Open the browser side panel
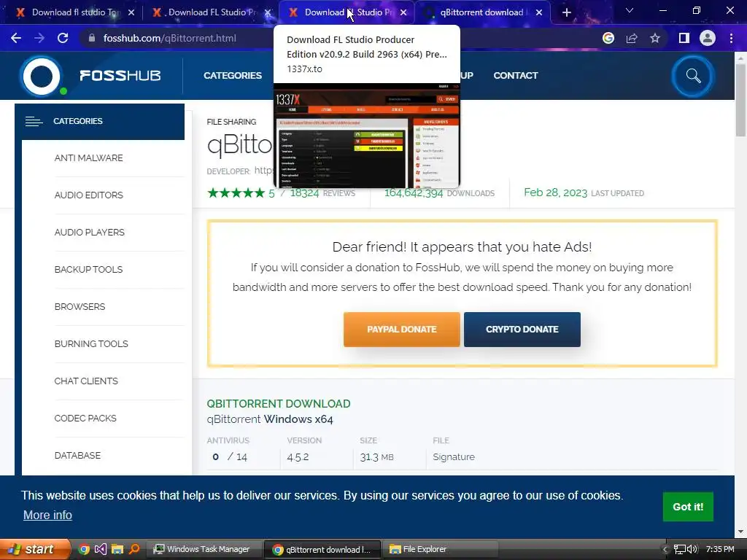The height and width of the screenshot is (560, 747). pyautogui.click(x=684, y=38)
